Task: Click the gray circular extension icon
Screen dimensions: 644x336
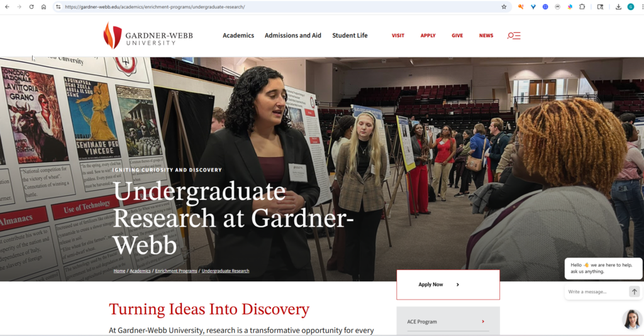Action: point(557,7)
